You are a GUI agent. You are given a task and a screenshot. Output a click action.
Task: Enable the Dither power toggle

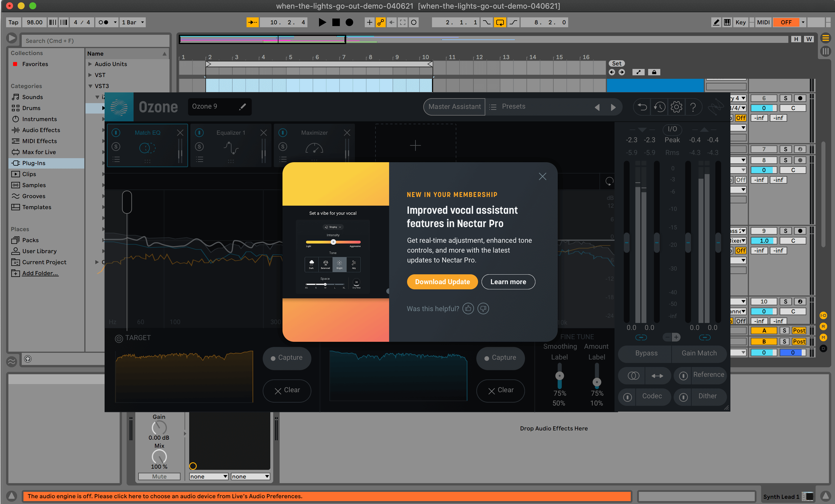coord(683,397)
